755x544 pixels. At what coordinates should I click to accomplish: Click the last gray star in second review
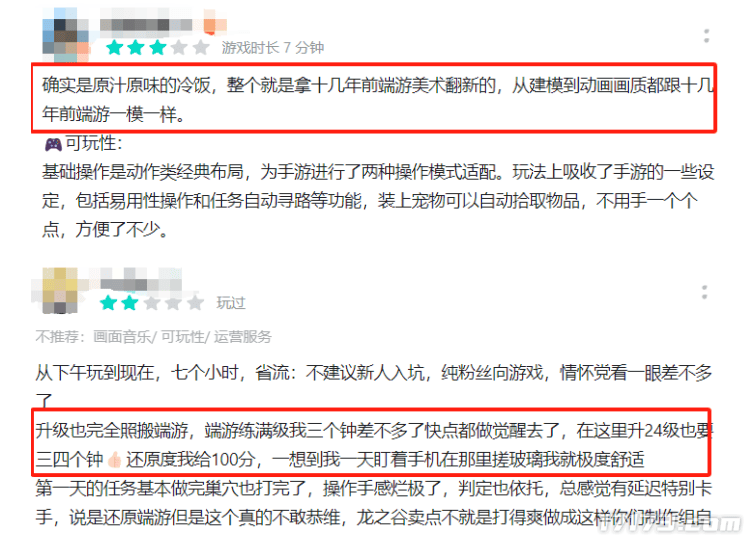195,303
